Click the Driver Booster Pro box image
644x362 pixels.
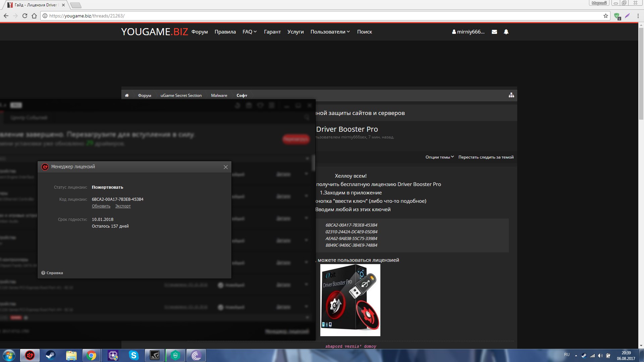coord(350,300)
